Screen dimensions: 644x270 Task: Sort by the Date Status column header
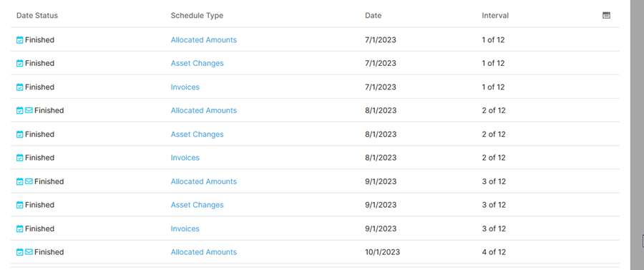37,16
